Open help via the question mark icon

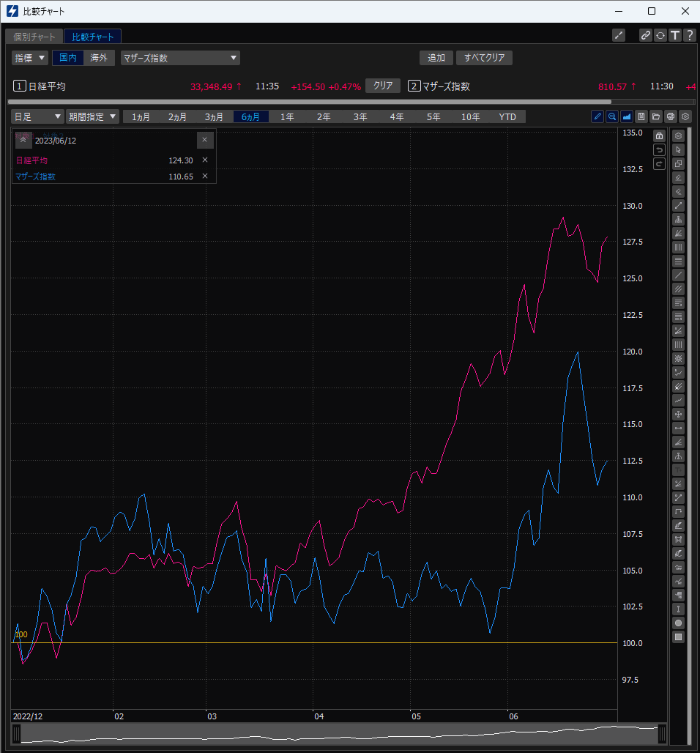689,35
